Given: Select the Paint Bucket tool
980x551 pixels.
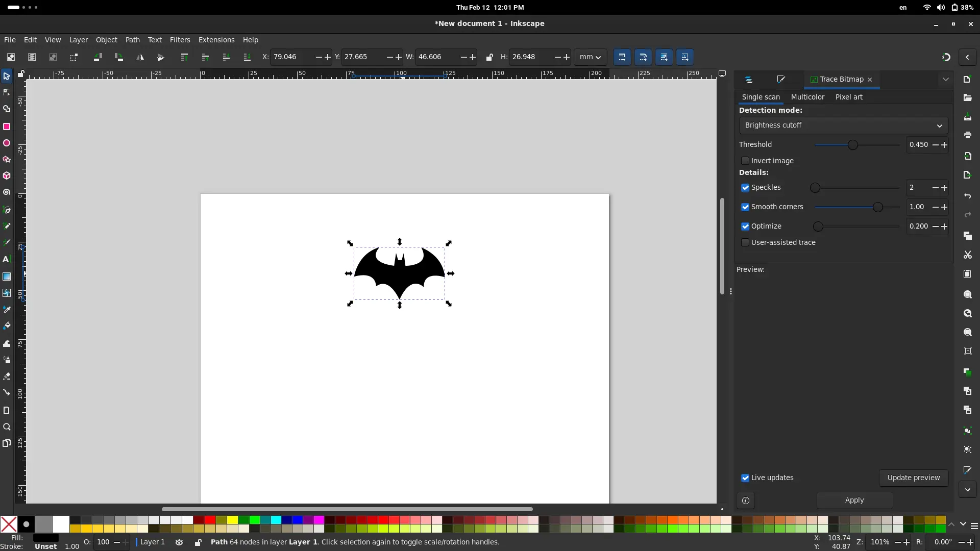Looking at the screenshot, I should pos(7,325).
